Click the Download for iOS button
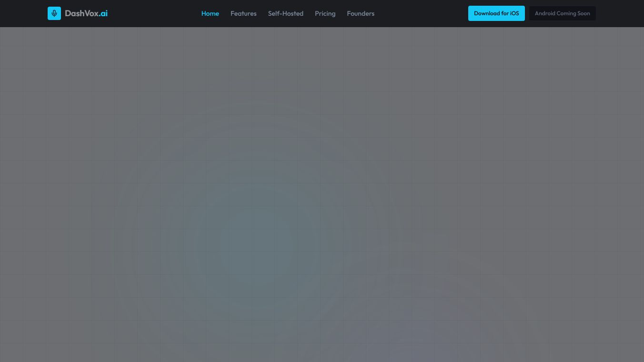Screen dimensions: 644x362 [x=496, y=13]
